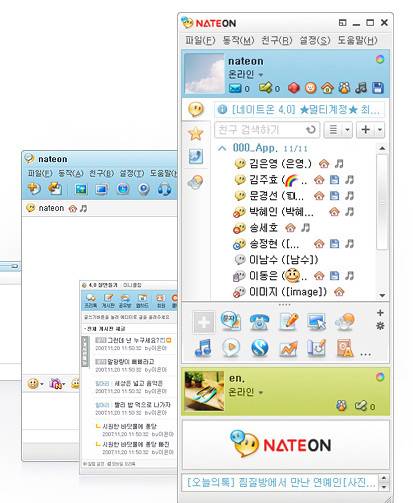Open the 친구(R) menu in NateOn main window
Image resolution: width=413 pixels, height=503 pixels.
click(x=276, y=40)
